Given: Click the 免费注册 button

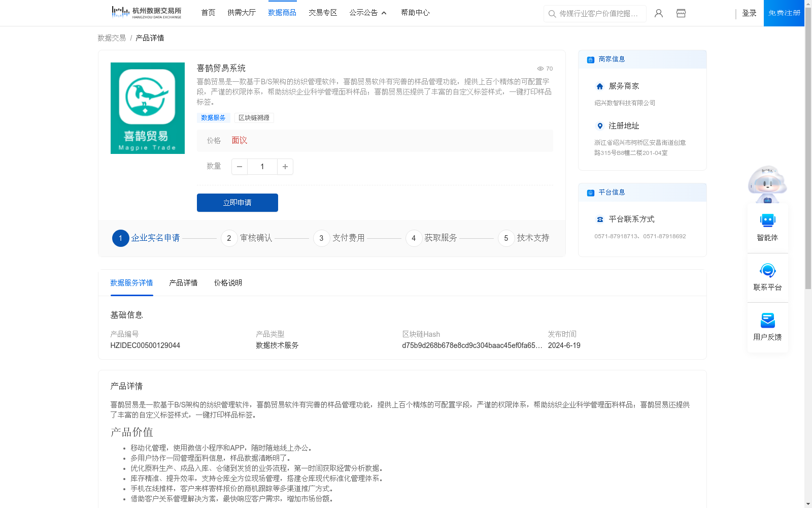Looking at the screenshot, I should point(784,13).
